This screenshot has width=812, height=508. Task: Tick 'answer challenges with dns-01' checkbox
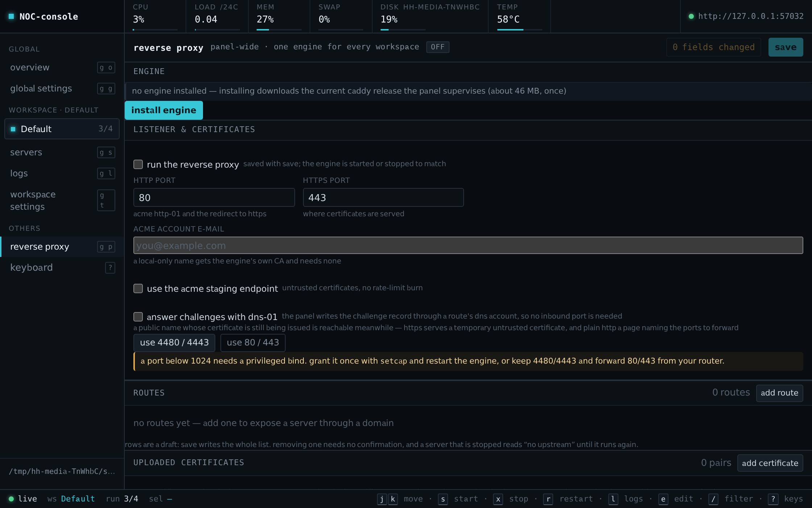(x=138, y=317)
